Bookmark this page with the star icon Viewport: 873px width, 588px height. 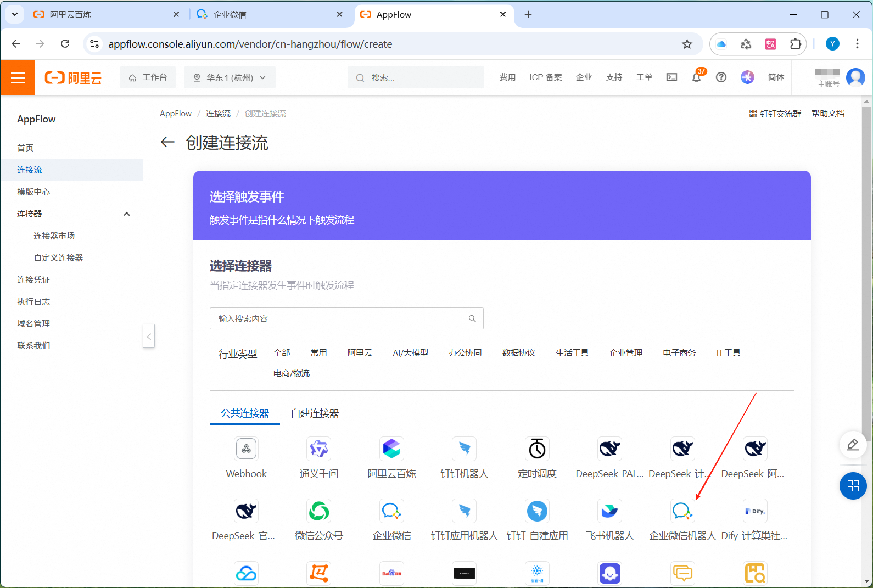687,44
